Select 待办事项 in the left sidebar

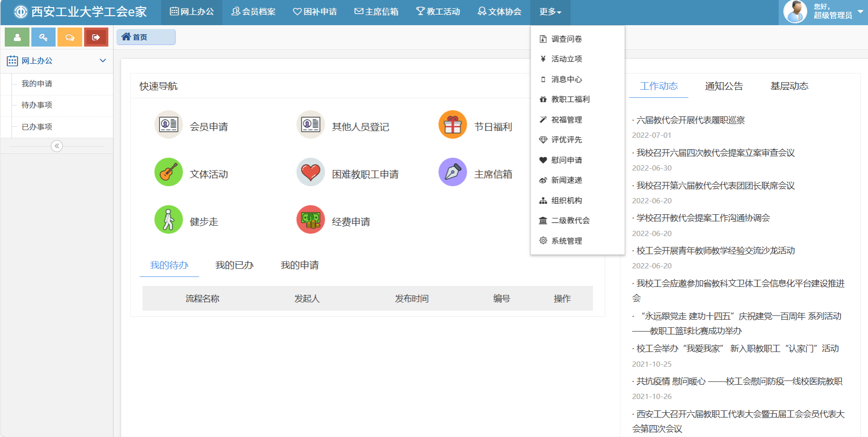tap(37, 105)
